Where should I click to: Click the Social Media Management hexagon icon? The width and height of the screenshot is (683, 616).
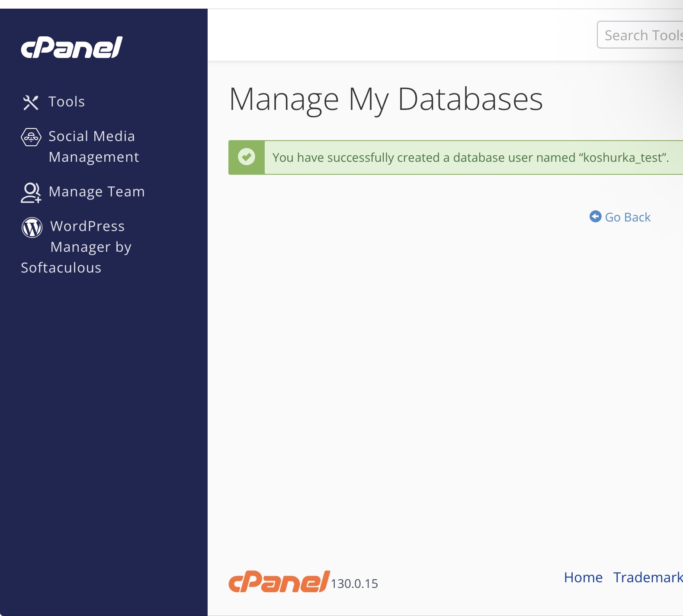click(31, 138)
